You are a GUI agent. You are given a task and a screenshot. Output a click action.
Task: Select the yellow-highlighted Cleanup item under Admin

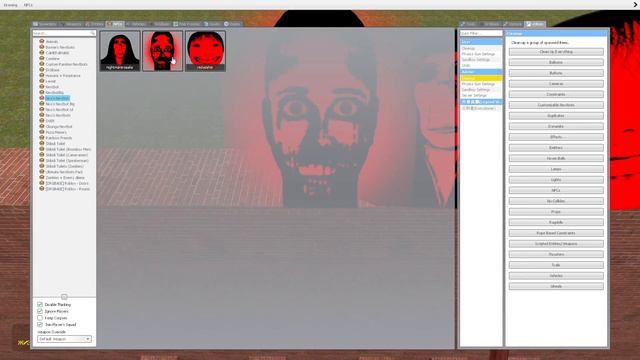click(481, 78)
